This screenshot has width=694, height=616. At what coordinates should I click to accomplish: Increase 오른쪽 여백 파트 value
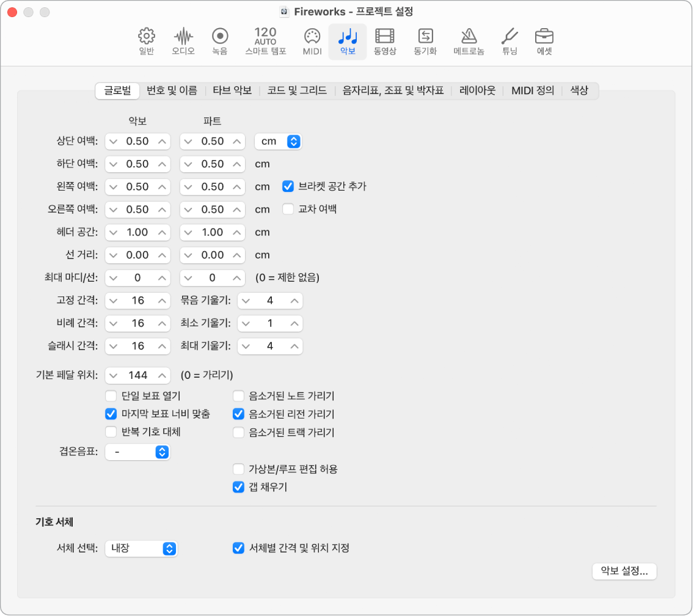pos(237,210)
